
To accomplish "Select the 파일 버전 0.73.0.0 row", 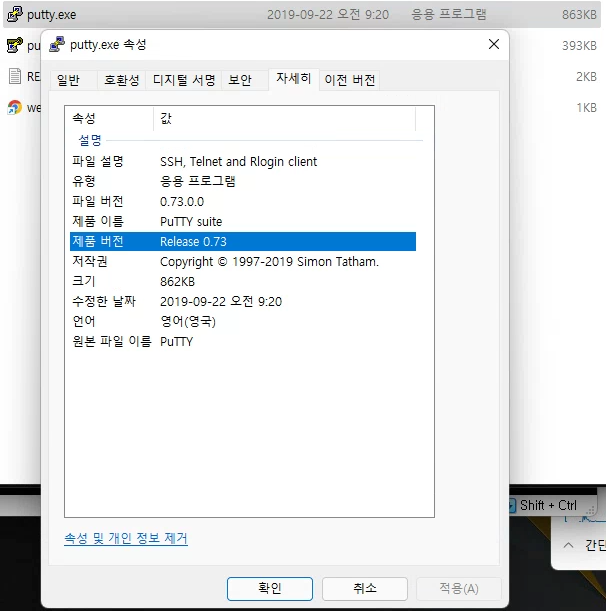I will (x=243, y=201).
